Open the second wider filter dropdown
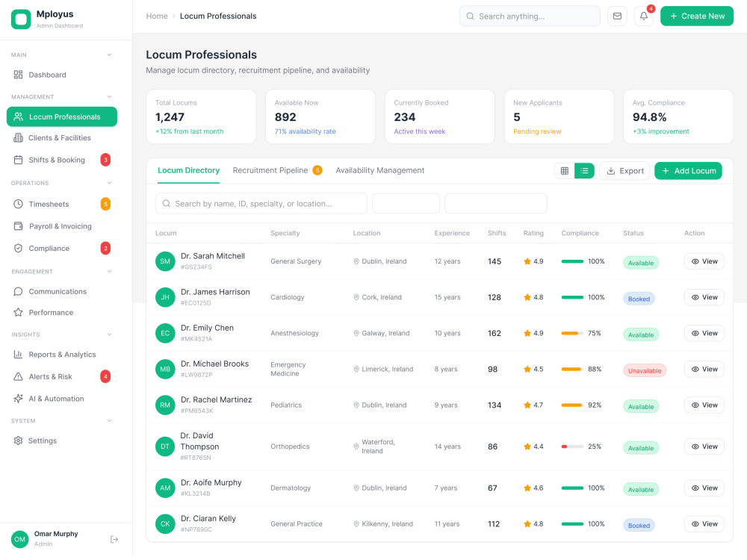Viewport: 747px width, 560px height. click(x=496, y=203)
